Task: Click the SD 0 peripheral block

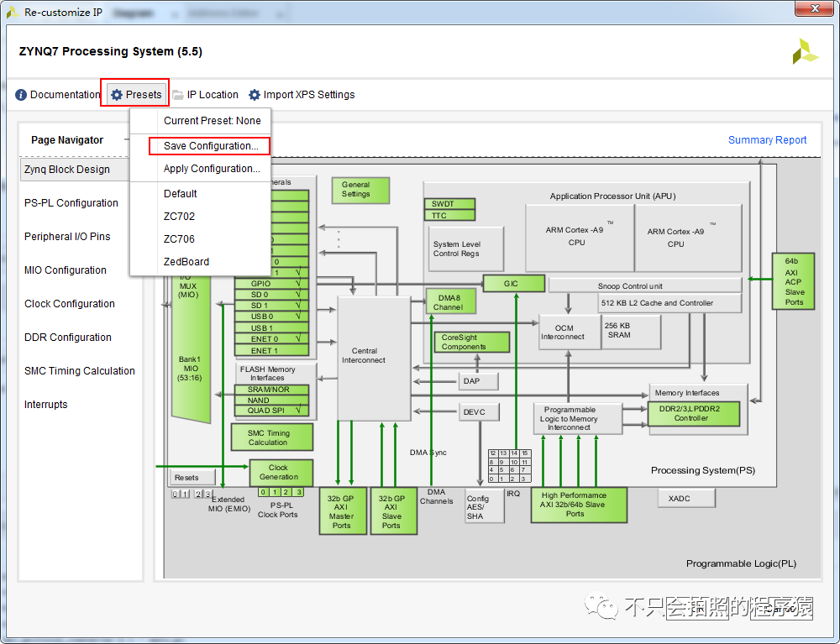Action: (271, 295)
